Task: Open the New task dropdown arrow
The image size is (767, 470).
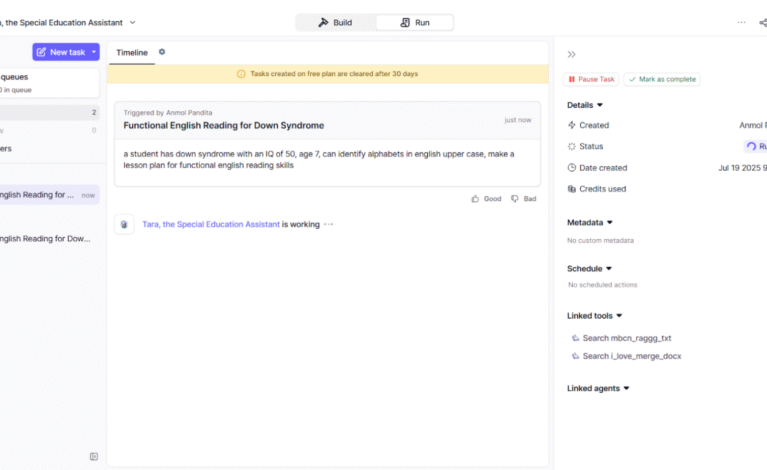Action: pyautogui.click(x=94, y=52)
